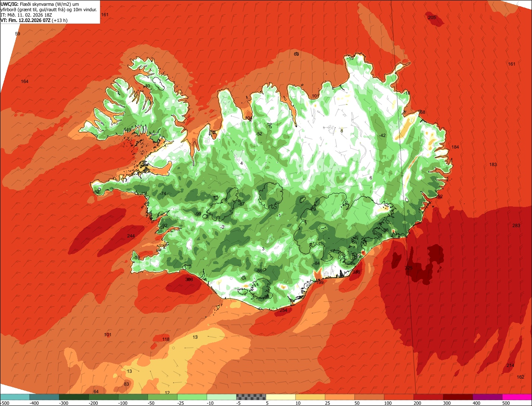532x406 pixels.
Task: Select the -50 to -25 legend swatch
Action: [x=163, y=397]
